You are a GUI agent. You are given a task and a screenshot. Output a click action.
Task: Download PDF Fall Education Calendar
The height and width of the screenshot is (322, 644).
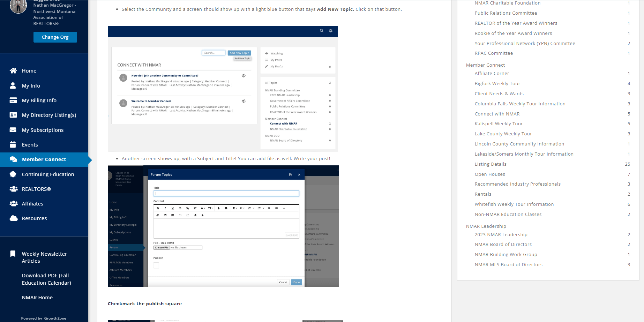click(46, 279)
